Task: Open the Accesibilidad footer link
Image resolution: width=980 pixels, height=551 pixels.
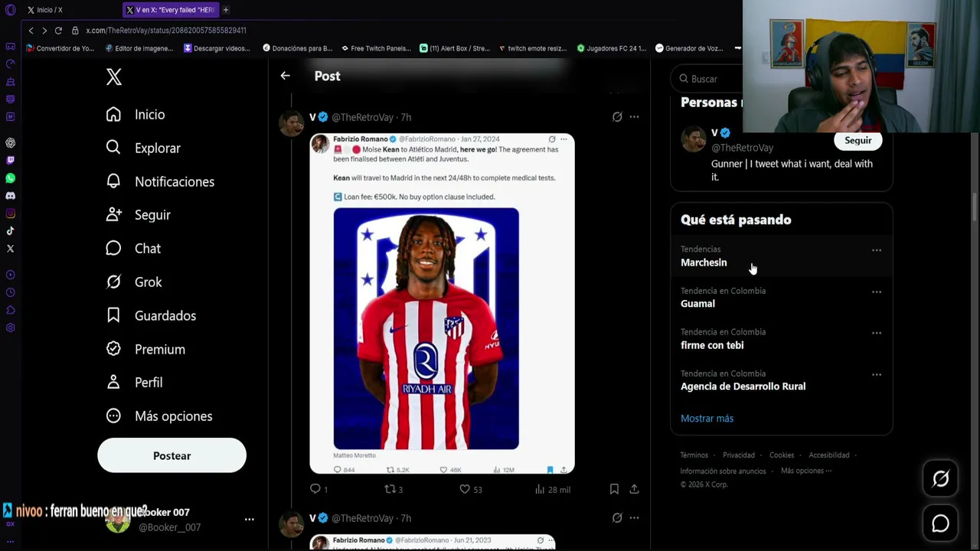Action: (x=829, y=455)
